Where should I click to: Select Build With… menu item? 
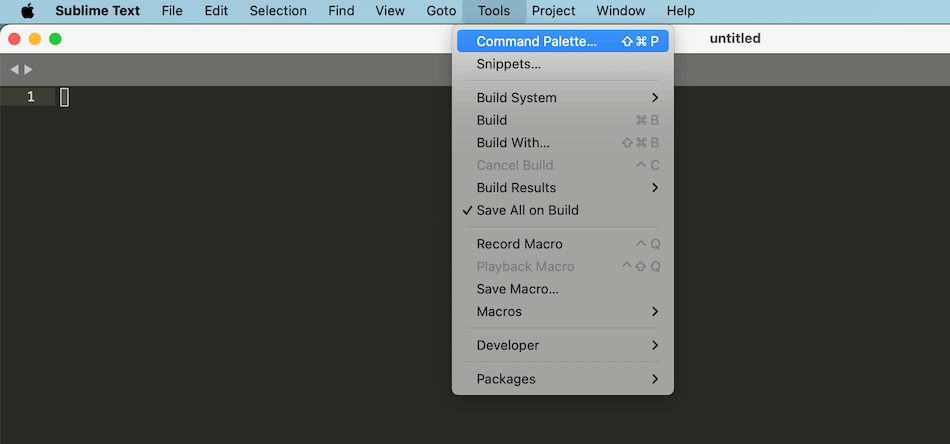(x=563, y=142)
